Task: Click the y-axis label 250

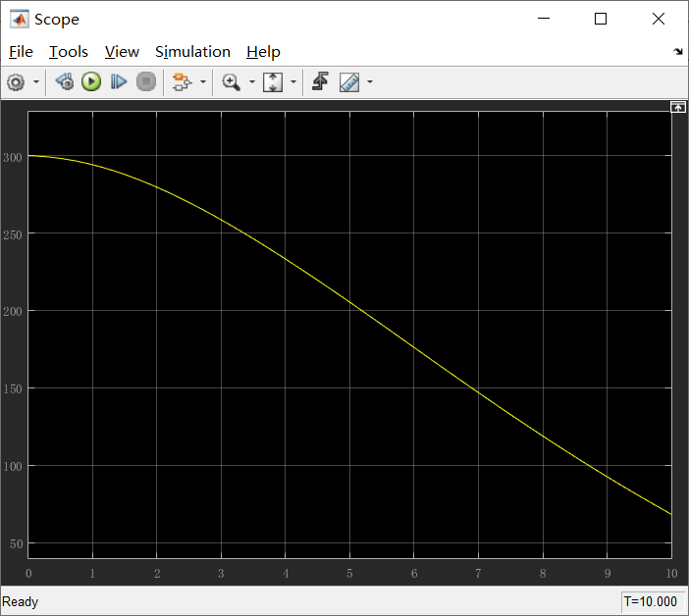Action: (13, 234)
